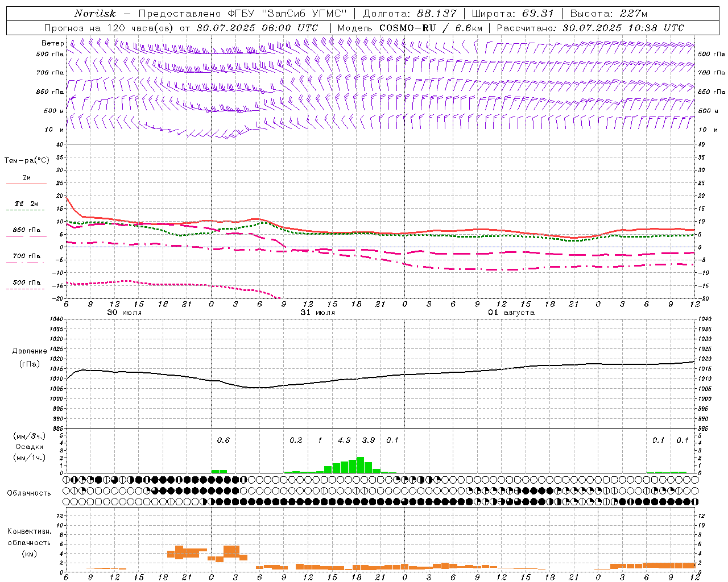Select the 500 м wind level label

coord(54,111)
